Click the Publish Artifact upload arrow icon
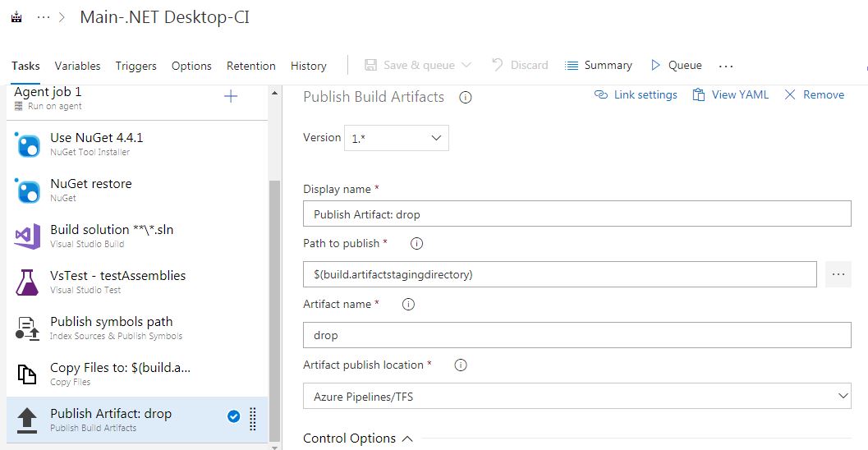This screenshot has height=450, width=868. (27, 420)
